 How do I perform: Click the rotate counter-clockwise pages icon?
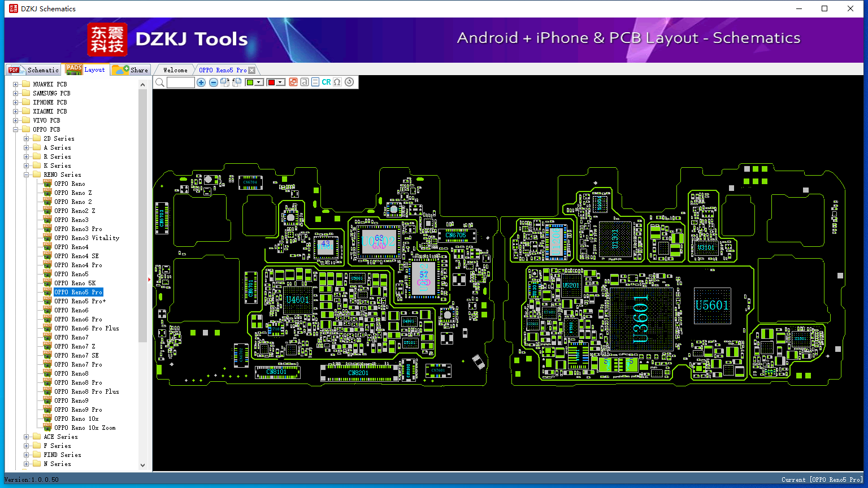pyautogui.click(x=237, y=82)
